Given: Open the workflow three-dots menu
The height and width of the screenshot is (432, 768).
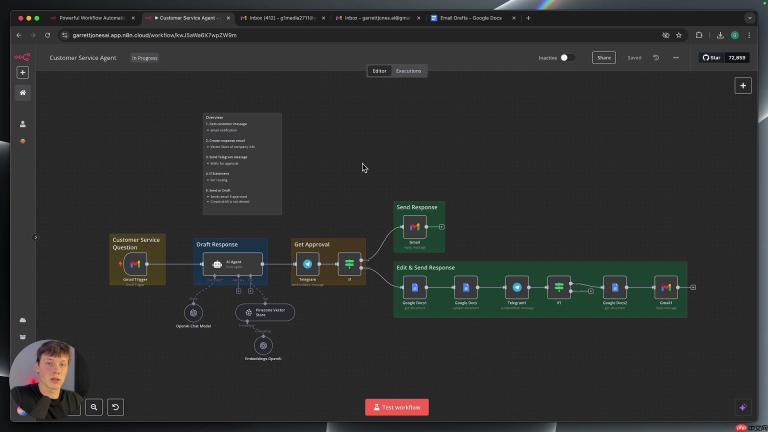Looking at the screenshot, I should tap(676, 58).
